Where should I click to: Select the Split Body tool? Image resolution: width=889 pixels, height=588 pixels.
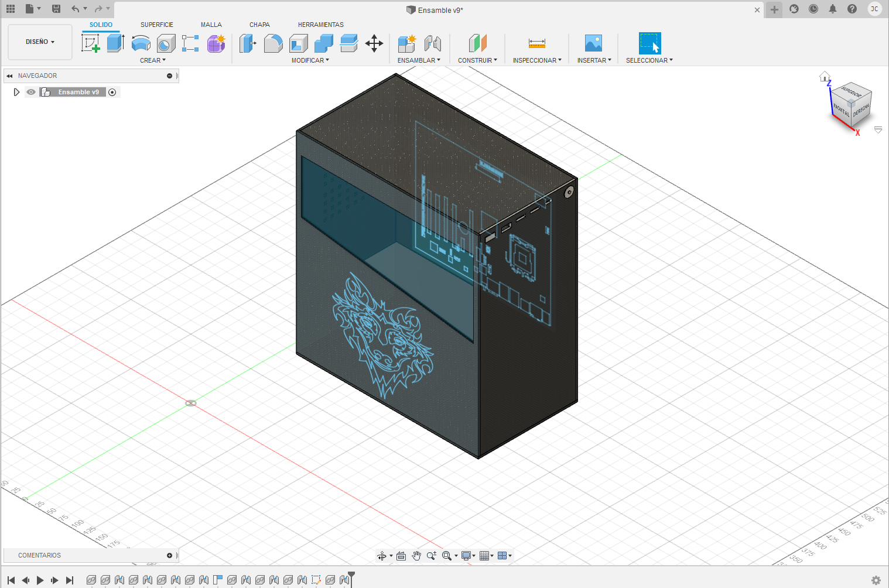349,43
